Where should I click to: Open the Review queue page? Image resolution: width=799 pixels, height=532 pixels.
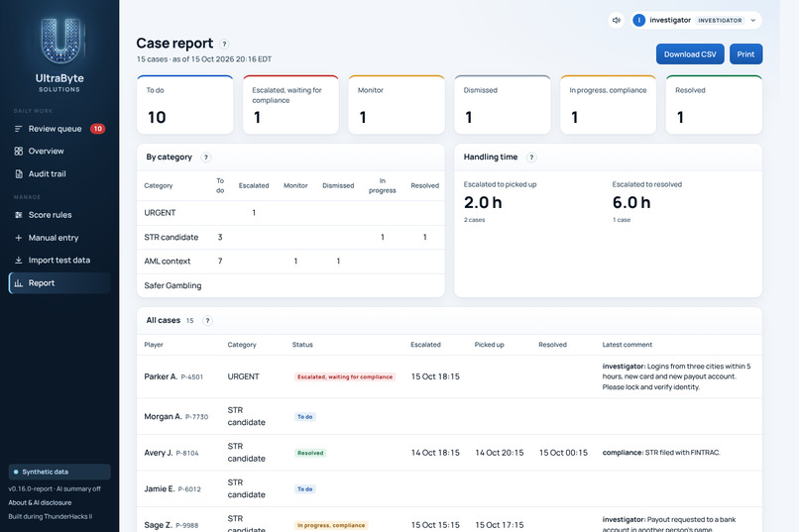59,129
